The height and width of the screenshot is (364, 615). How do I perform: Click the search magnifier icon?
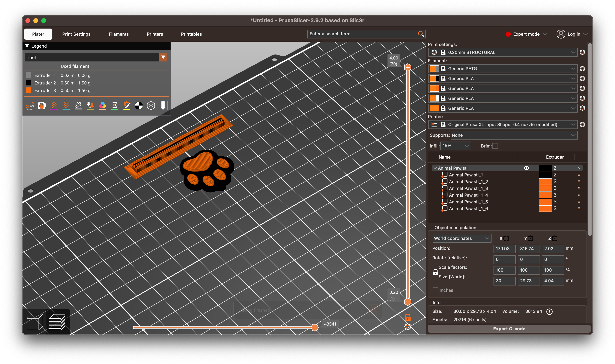pyautogui.click(x=421, y=34)
